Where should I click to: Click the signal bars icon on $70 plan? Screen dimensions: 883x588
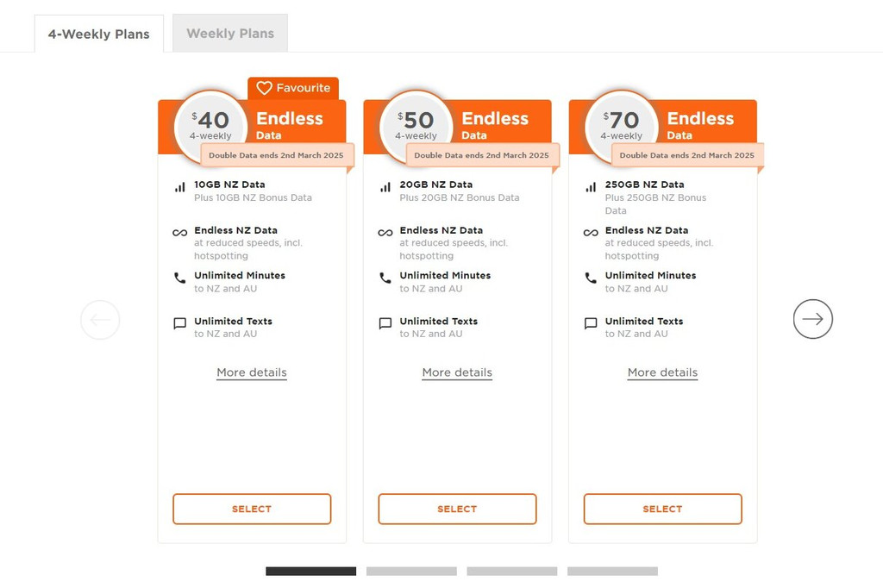[x=591, y=187]
